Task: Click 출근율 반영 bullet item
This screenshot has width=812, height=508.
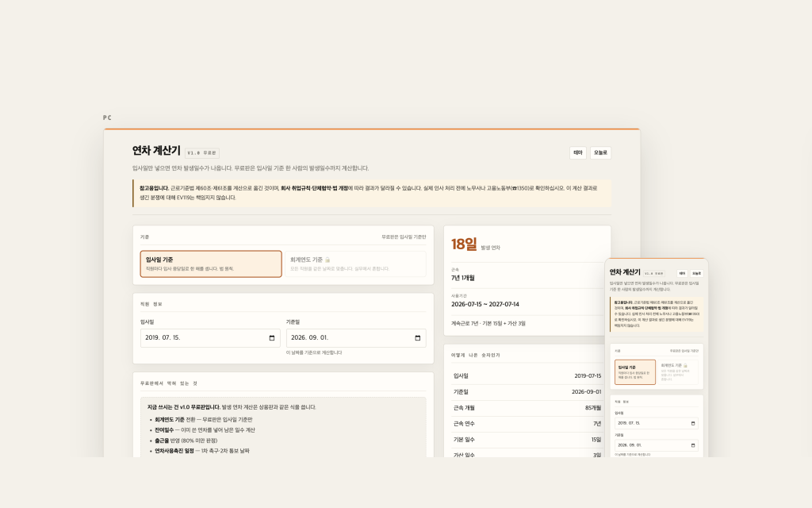Action: click(x=186, y=441)
